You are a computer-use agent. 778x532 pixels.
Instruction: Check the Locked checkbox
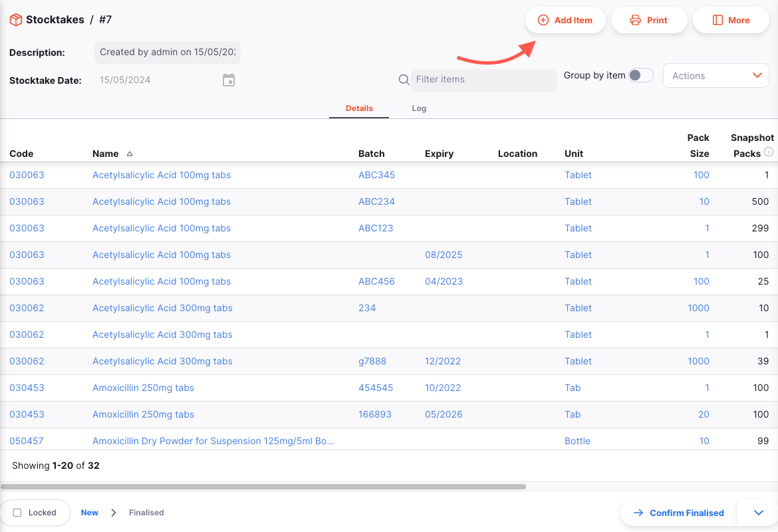click(x=17, y=513)
